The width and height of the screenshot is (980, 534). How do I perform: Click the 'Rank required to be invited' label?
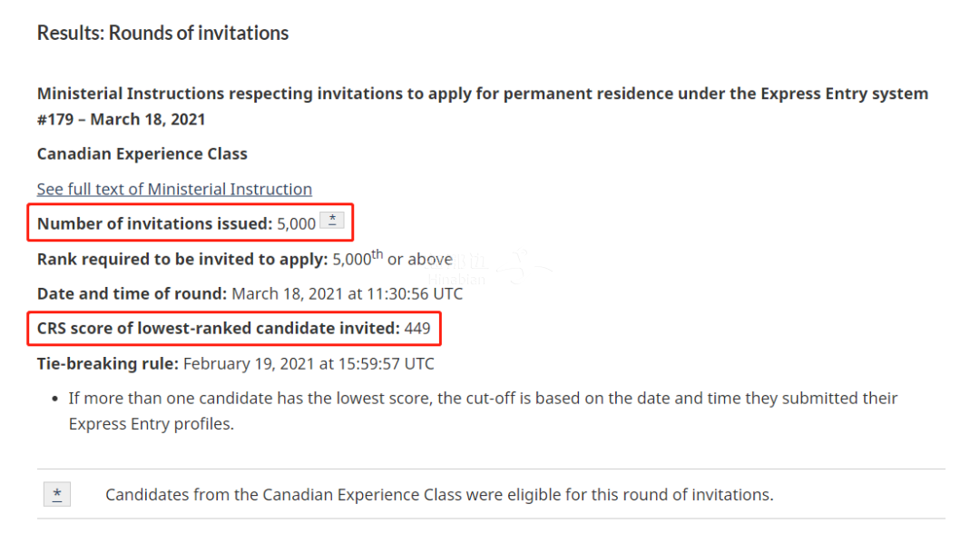coord(181,259)
